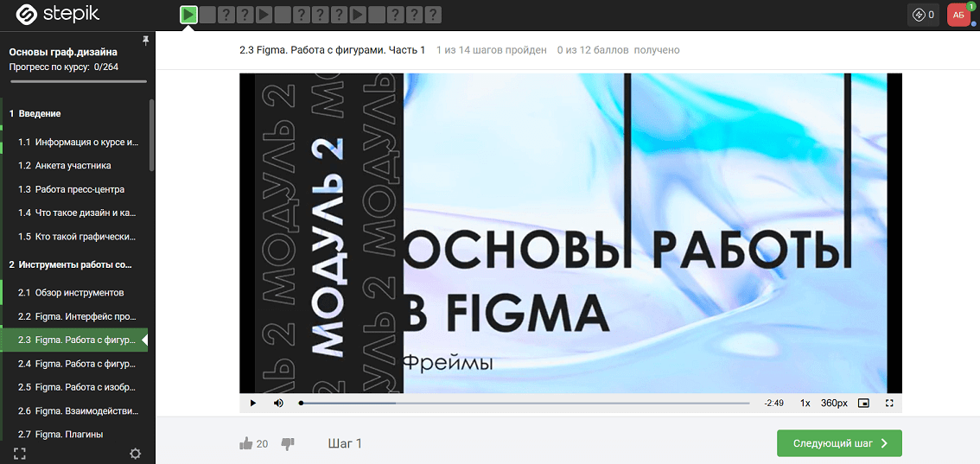Open the АБ user profile avatar

click(x=958, y=15)
